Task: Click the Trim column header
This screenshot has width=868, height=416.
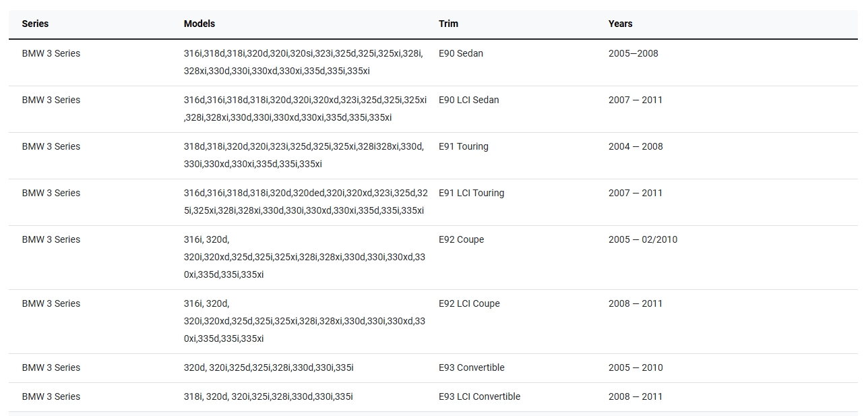Action: [448, 24]
